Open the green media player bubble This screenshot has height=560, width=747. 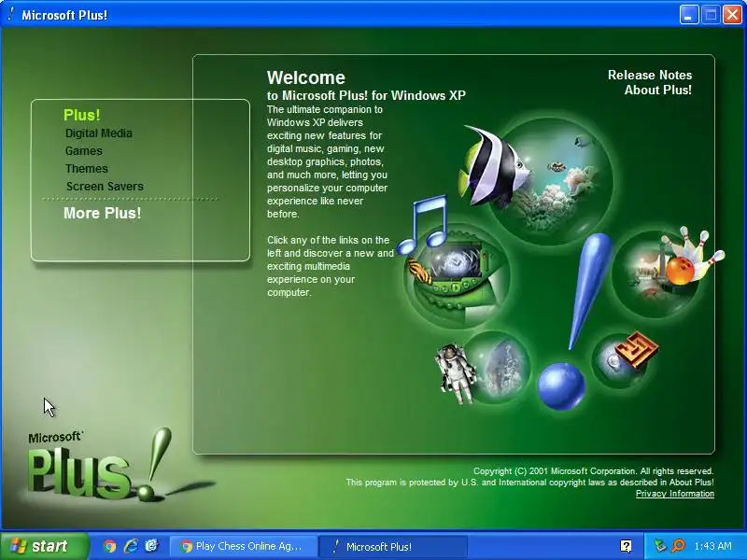click(x=457, y=278)
